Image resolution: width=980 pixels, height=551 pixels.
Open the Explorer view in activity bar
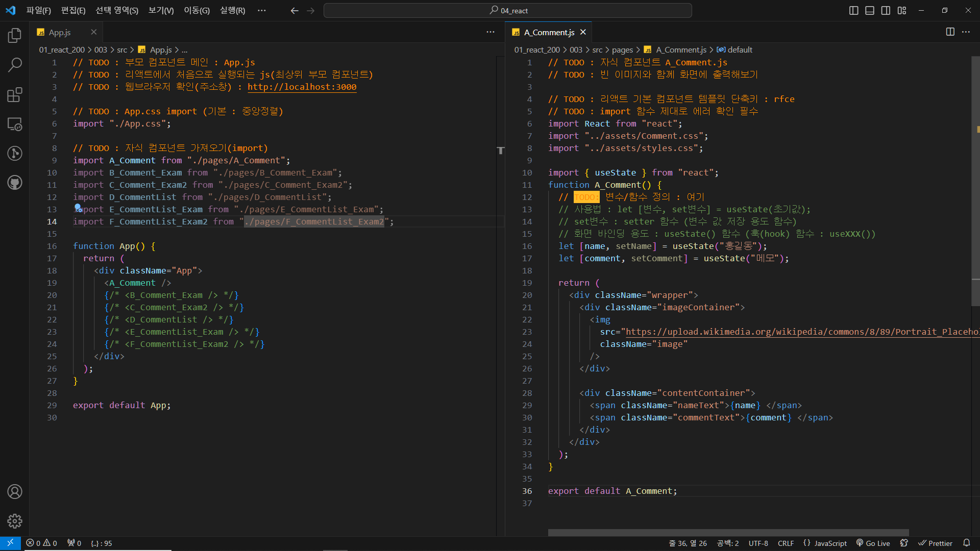click(15, 35)
